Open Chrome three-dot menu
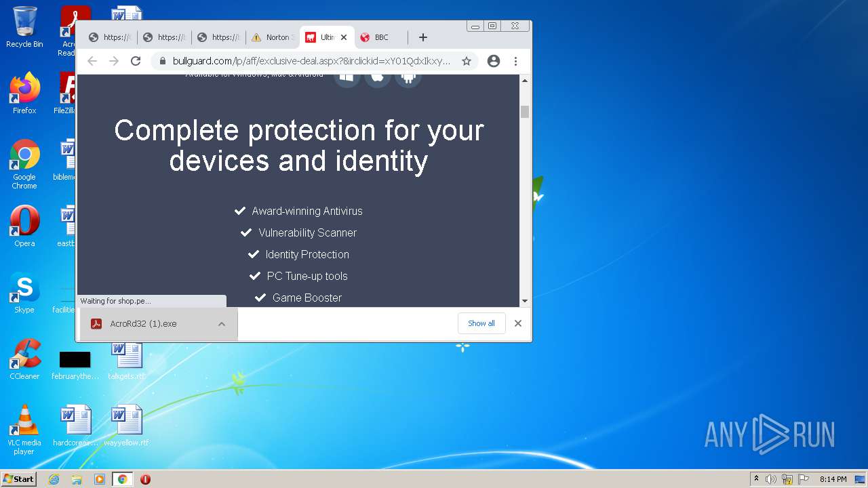Image resolution: width=868 pixels, height=488 pixels. point(515,61)
